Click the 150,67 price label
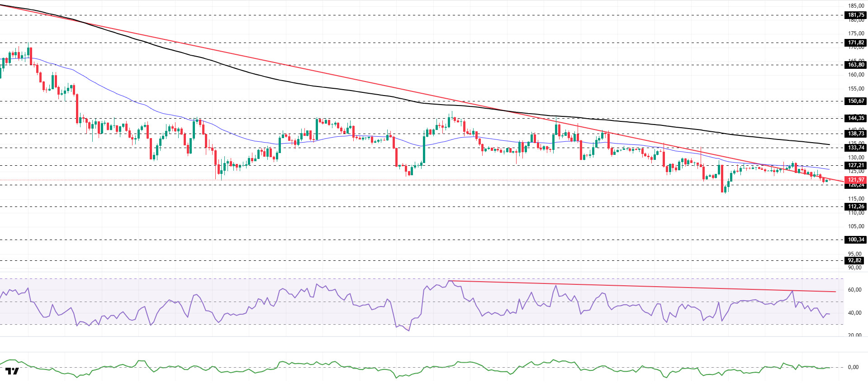 855,101
